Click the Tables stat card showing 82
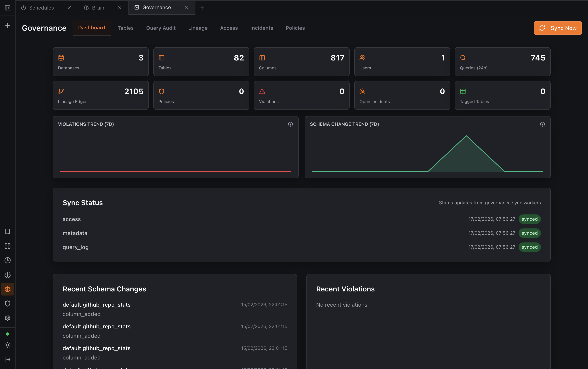588x369 pixels. [201, 61]
